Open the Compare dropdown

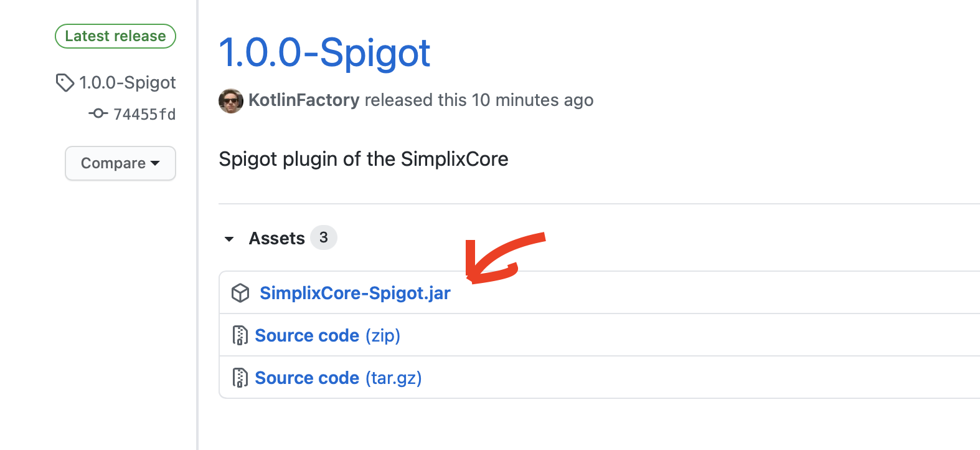(x=113, y=163)
